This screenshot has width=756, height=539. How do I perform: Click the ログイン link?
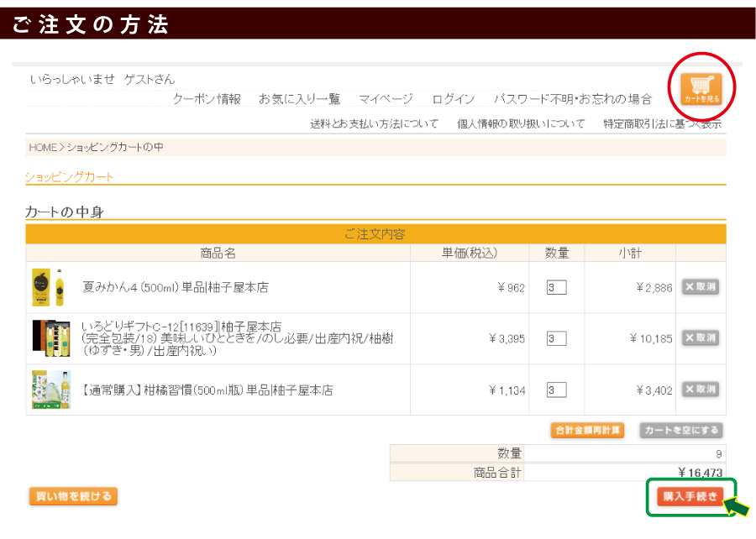[453, 99]
